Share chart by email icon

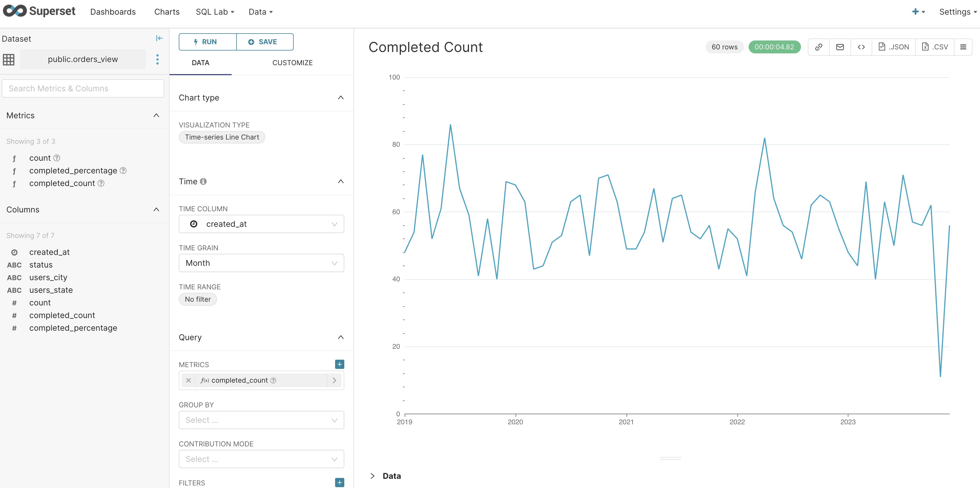[x=840, y=47]
